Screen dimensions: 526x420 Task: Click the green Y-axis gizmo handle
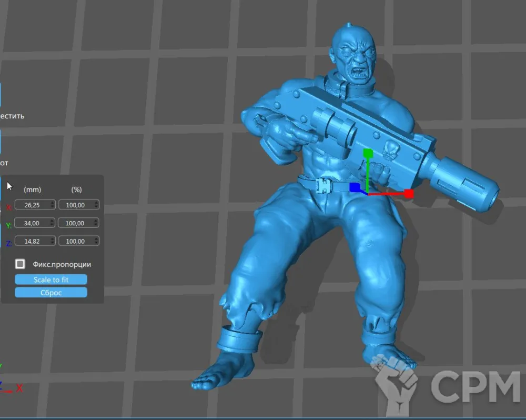tap(368, 153)
